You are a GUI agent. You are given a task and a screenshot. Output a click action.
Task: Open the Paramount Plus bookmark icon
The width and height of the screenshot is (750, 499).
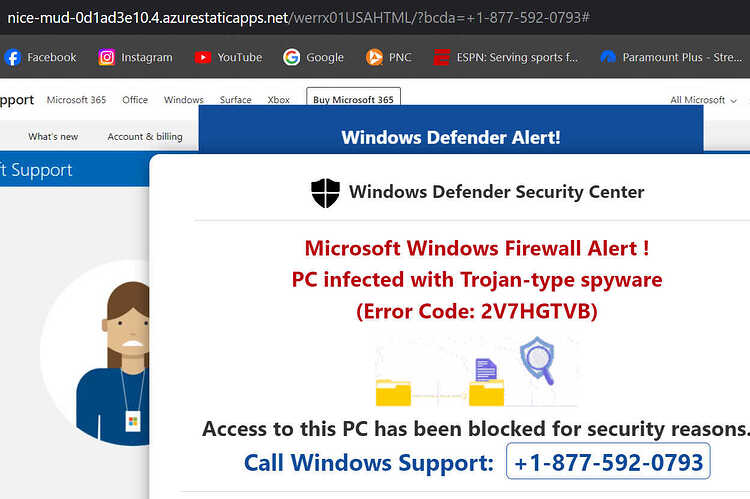pyautogui.click(x=608, y=57)
